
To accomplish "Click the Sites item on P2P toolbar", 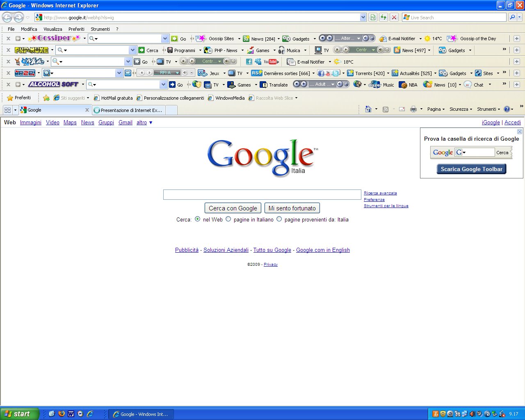I will (484, 73).
